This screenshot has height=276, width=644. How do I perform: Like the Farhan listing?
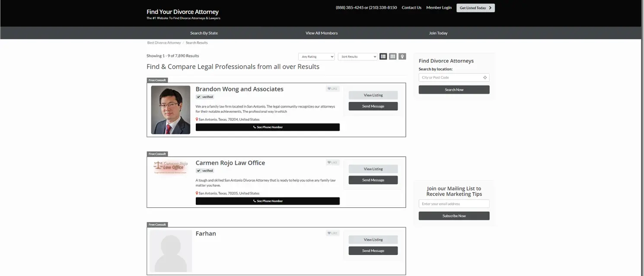(332, 233)
